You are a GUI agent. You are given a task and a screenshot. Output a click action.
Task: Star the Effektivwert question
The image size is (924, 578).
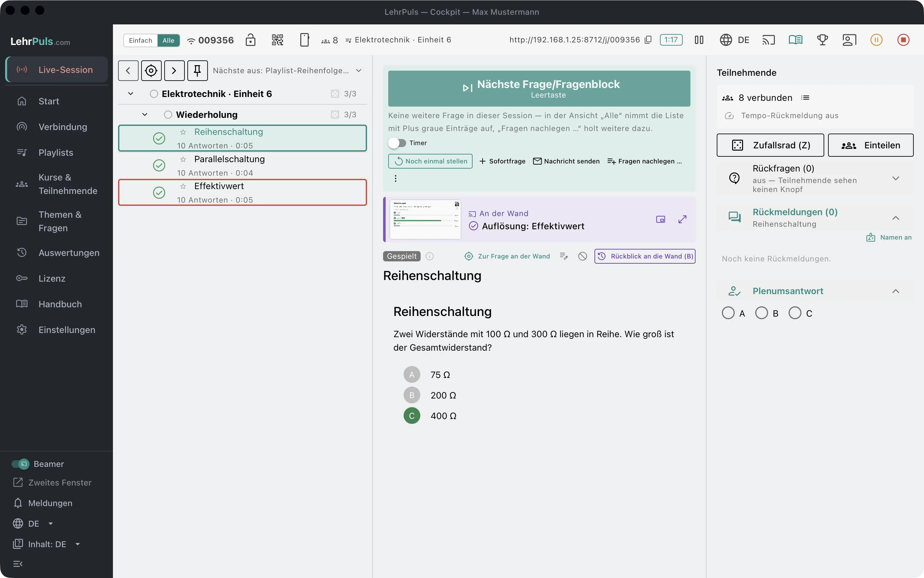183,186
